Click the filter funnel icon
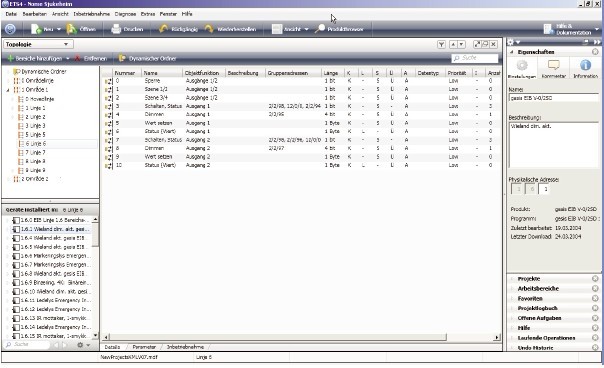Viewport: 604px width, 368px height. point(441,45)
